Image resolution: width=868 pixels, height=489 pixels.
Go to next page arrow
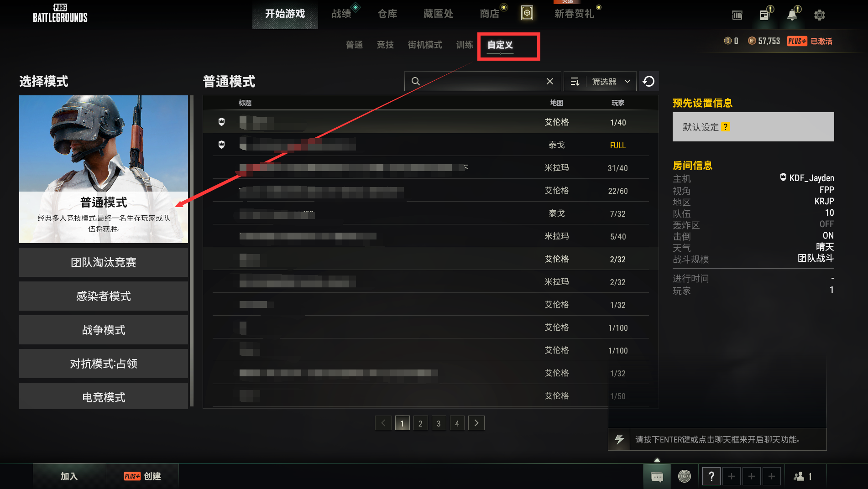(x=476, y=423)
